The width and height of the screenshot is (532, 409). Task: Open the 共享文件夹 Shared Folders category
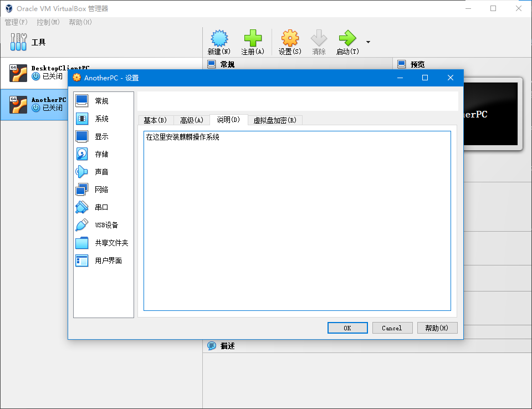[x=104, y=243]
